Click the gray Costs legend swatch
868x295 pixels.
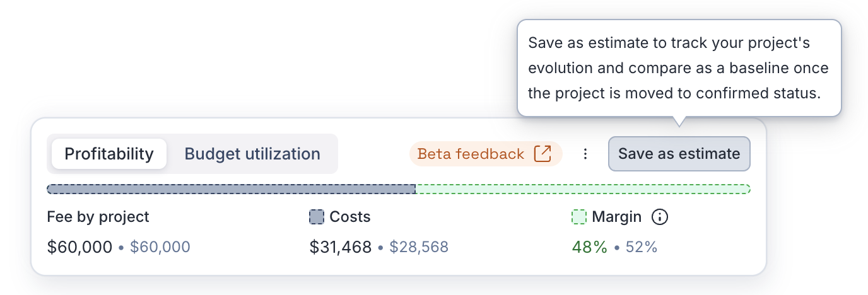(317, 217)
